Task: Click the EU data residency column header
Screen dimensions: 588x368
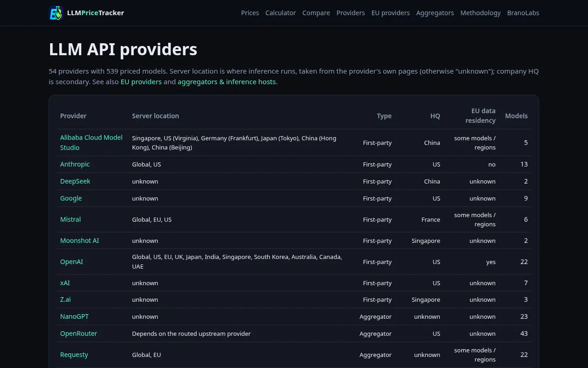Action: point(481,116)
